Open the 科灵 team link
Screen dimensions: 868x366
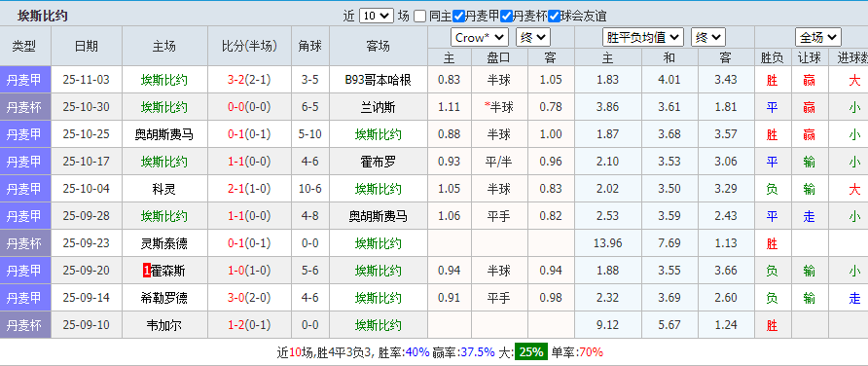164,189
